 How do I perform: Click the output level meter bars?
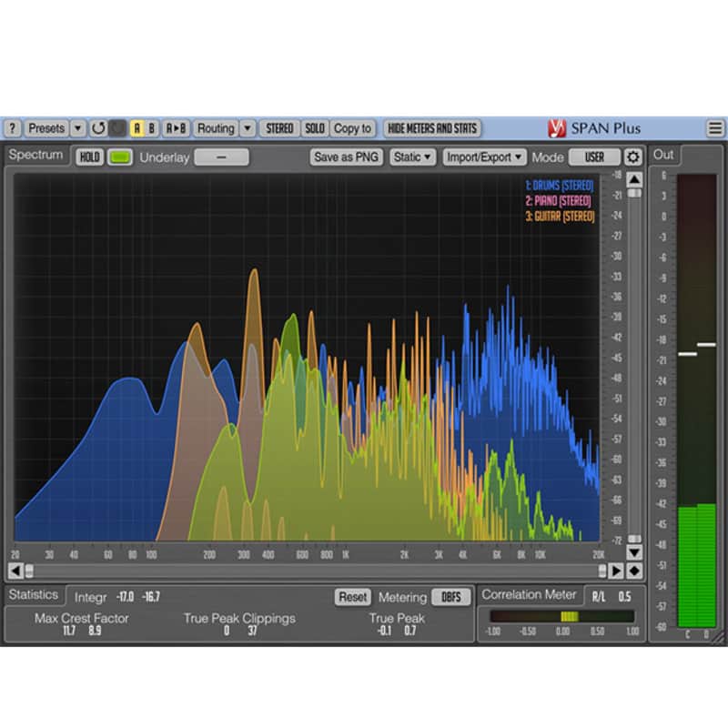pyautogui.click(x=697, y=400)
